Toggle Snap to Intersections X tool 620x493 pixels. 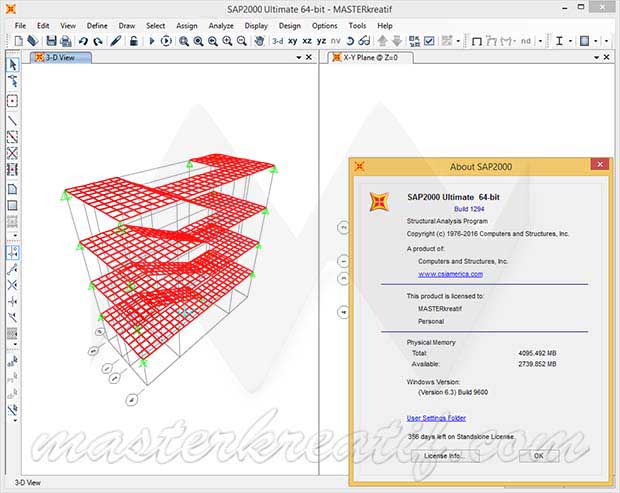13,285
